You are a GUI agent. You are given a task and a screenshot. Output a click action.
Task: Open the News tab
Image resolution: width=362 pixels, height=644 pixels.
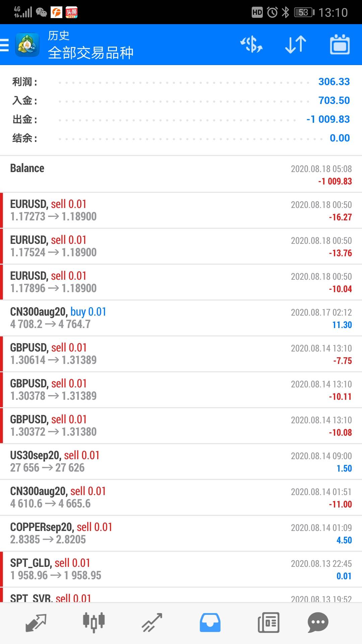(x=268, y=623)
